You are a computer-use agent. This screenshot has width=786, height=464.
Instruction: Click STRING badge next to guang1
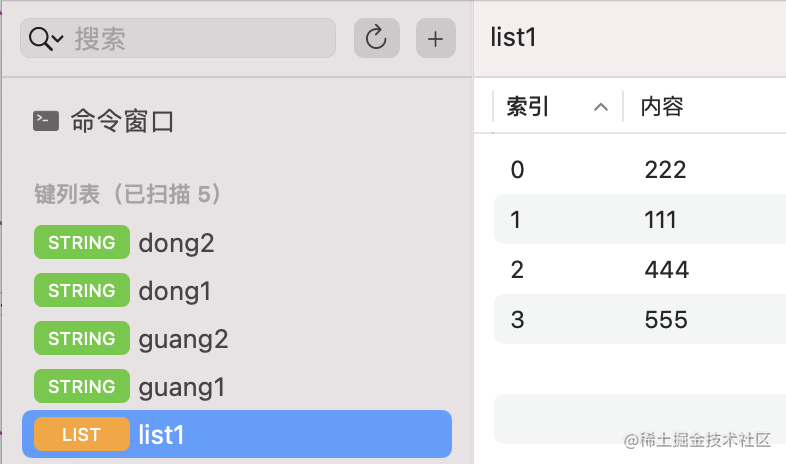[81, 387]
